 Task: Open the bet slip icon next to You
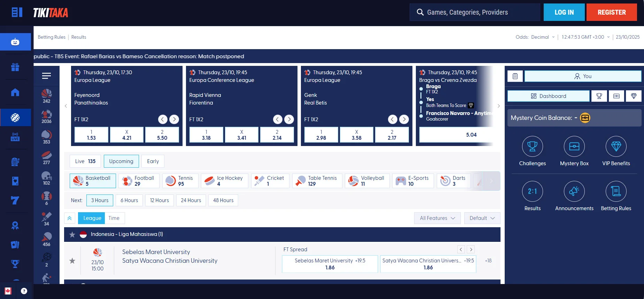515,76
